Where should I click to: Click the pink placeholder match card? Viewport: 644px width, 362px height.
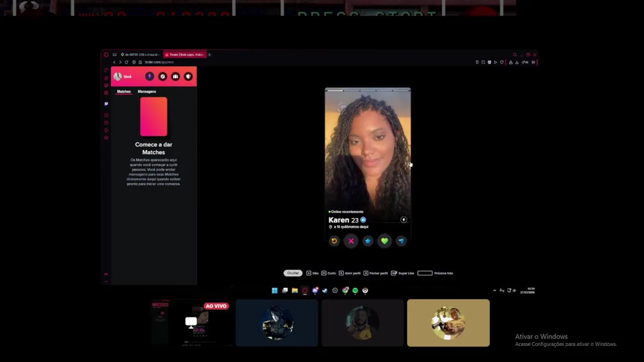(x=153, y=117)
